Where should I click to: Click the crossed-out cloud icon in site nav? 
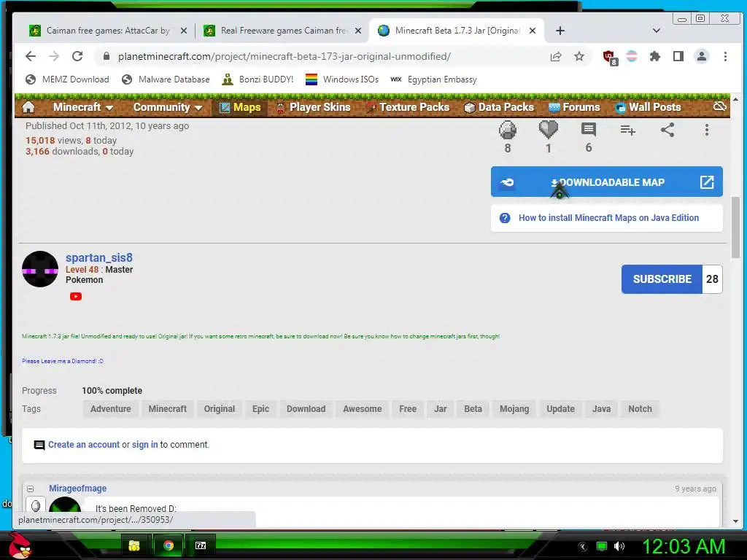(x=719, y=106)
